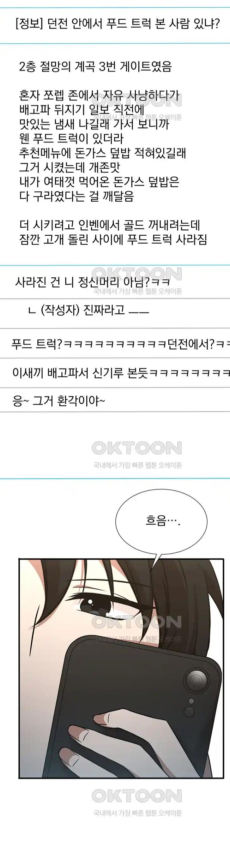Select the comment '사라진 건 니 정신머리 아님?'
Image resolution: width=230 pixels, height=868 pixels.
[92, 282]
